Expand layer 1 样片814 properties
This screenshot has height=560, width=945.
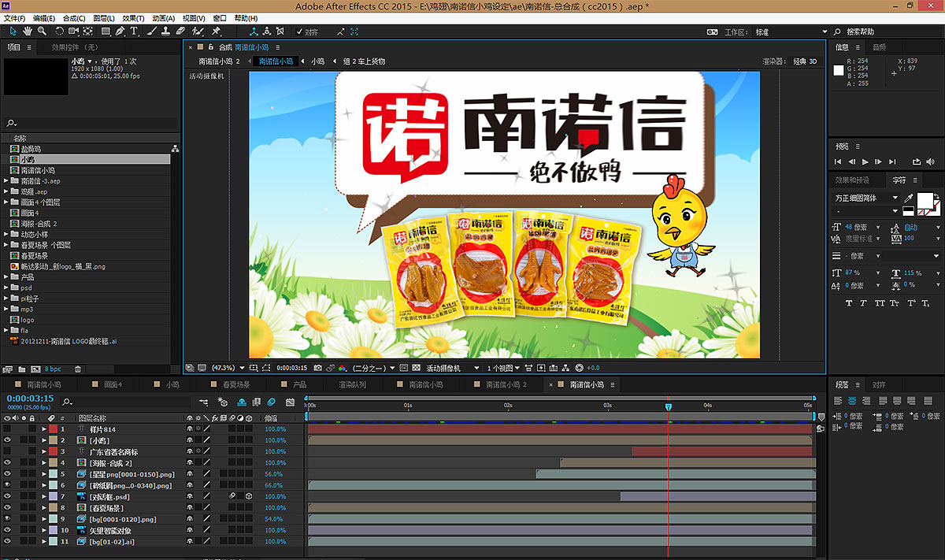[x=44, y=429]
